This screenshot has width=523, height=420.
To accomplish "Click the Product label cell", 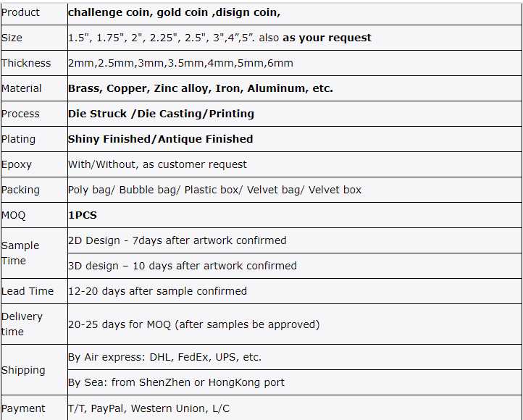I will (x=21, y=12).
